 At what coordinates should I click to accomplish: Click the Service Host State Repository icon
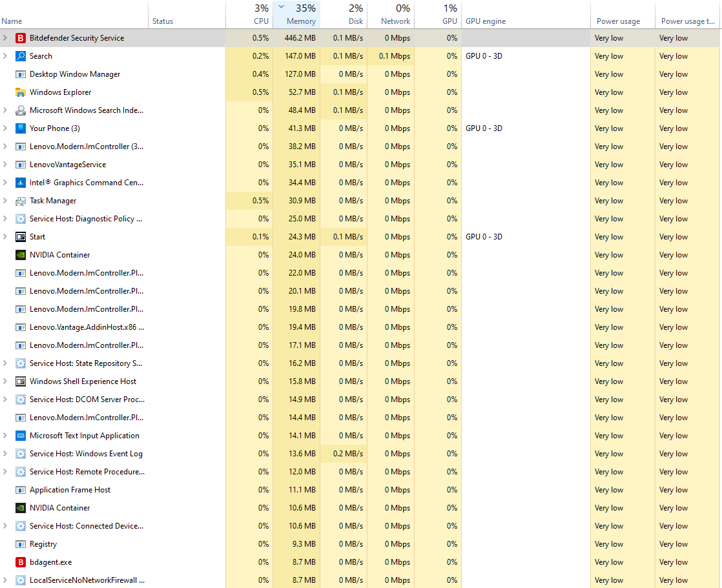click(x=20, y=363)
